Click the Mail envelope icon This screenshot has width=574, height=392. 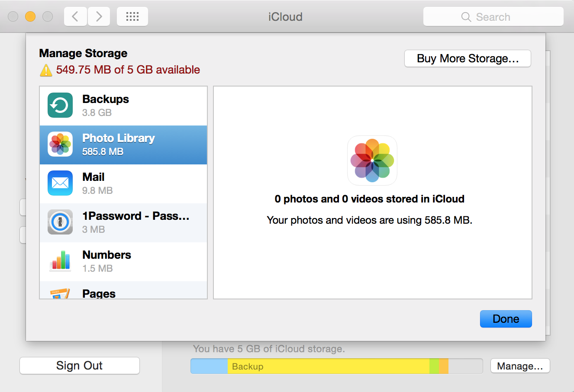[x=60, y=183]
